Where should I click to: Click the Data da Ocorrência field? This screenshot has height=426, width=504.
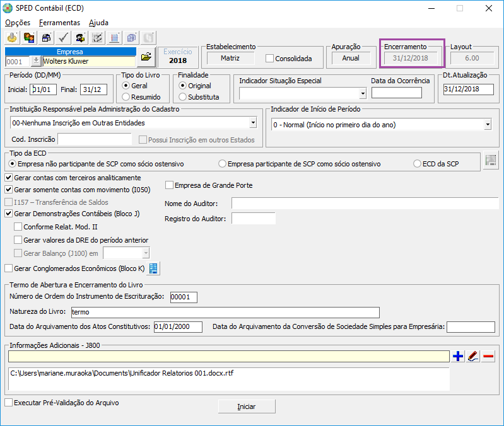tap(396, 93)
